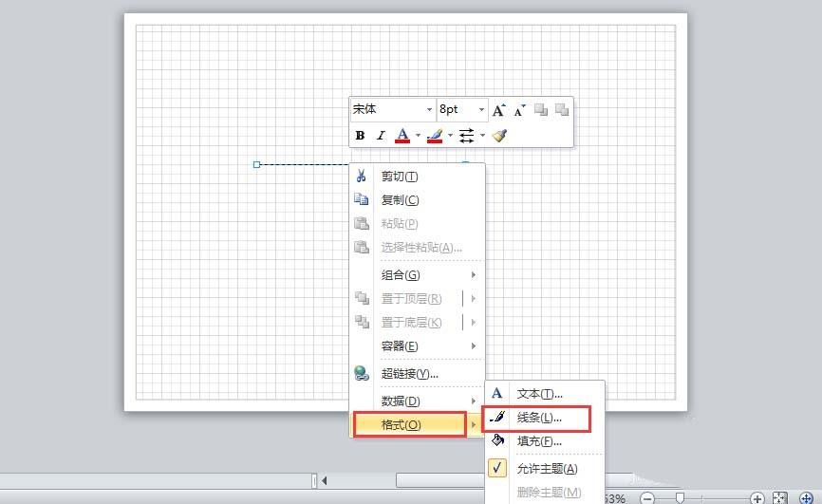Click the zoom out minus button
The width and height of the screenshot is (822, 504).
(x=647, y=498)
